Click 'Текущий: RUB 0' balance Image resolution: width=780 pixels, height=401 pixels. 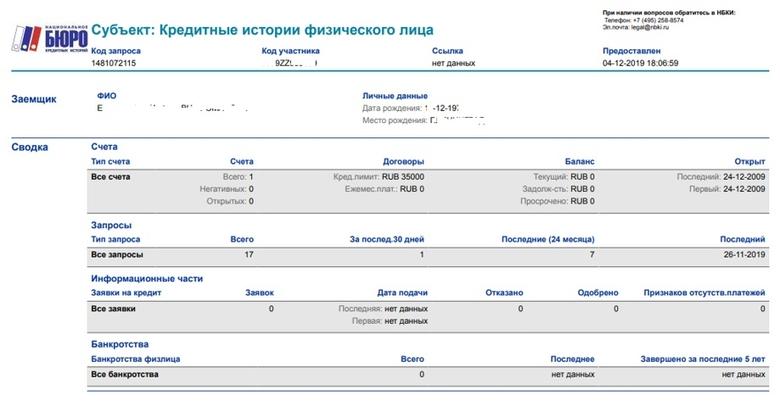pyautogui.click(x=564, y=177)
